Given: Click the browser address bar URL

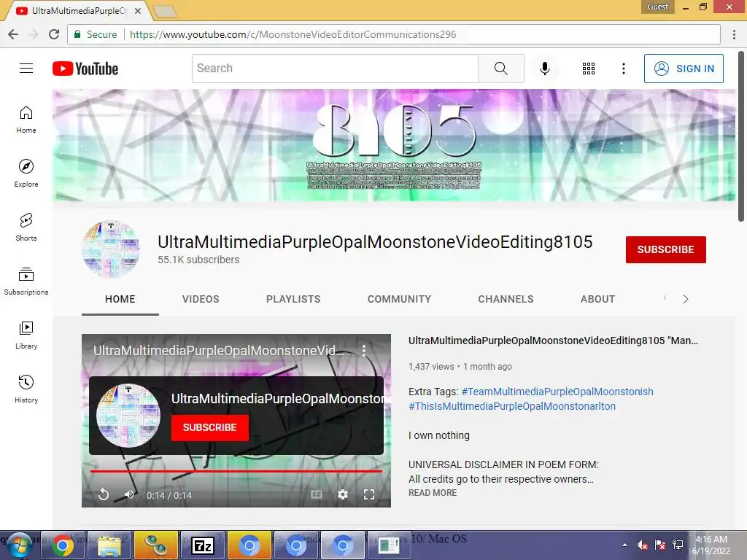Looking at the screenshot, I should click(x=293, y=34).
